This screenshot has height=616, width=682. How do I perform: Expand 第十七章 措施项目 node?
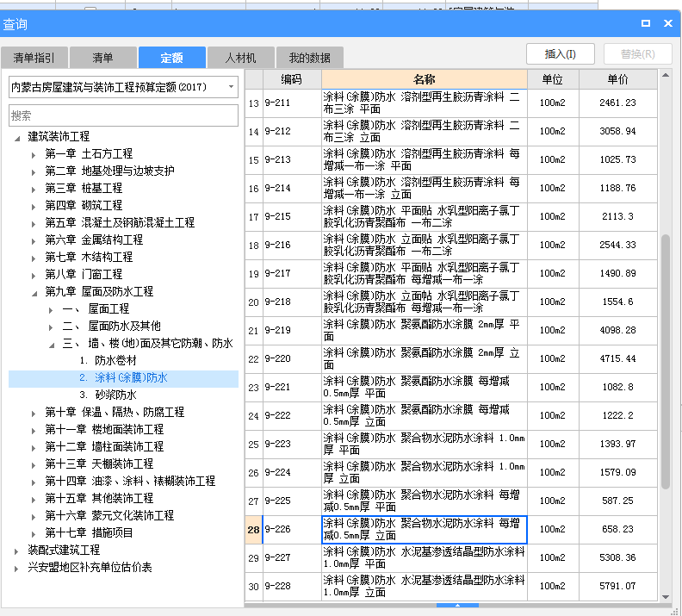coord(34,534)
